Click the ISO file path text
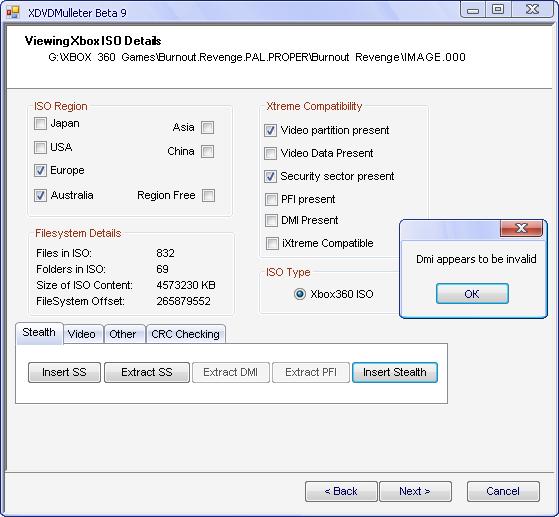Screen dimensions: 559x517 pyautogui.click(x=257, y=57)
